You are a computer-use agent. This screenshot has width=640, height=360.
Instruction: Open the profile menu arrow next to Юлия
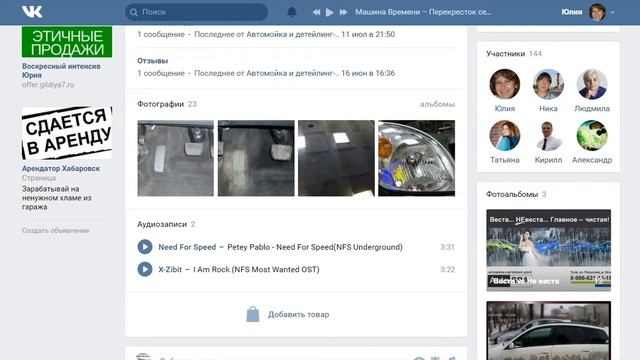(x=612, y=12)
